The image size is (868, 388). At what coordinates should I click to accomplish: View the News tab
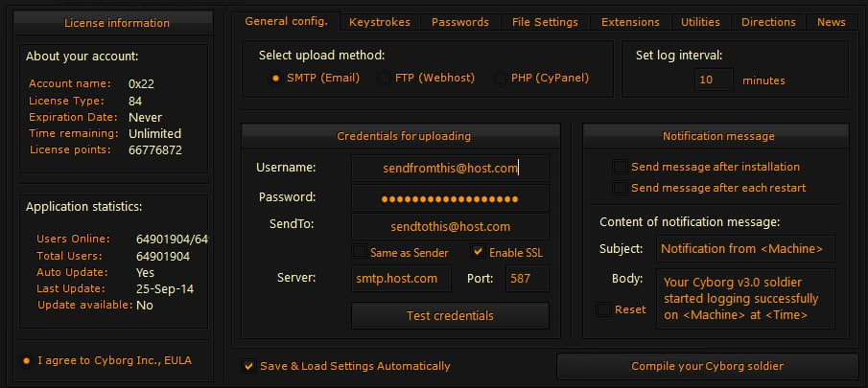pyautogui.click(x=832, y=22)
